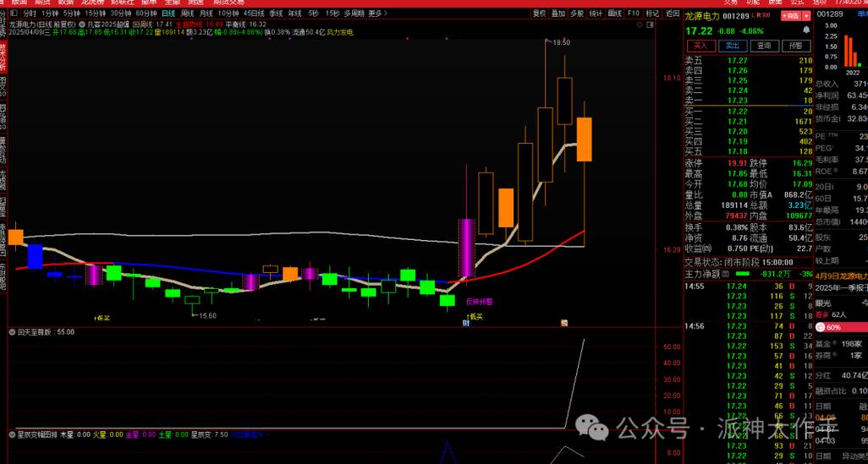Click the 买入 buy button
This screenshot has height=464, width=868.
click(x=700, y=46)
